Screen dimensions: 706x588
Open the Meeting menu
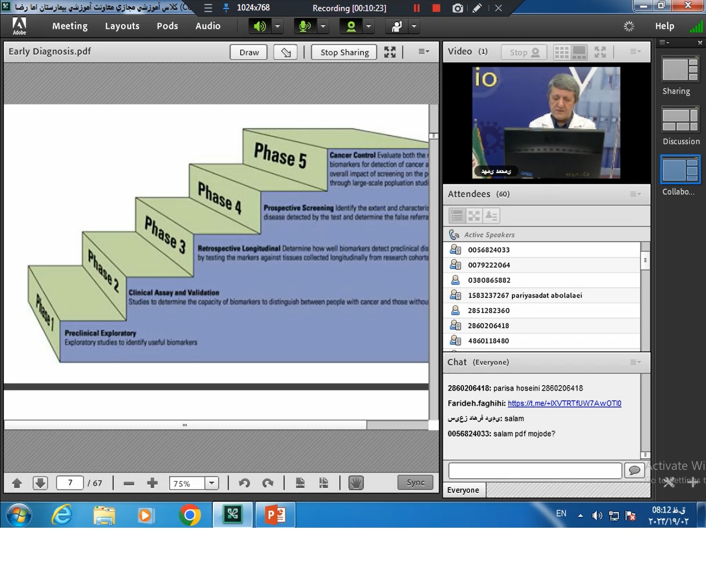pos(70,26)
